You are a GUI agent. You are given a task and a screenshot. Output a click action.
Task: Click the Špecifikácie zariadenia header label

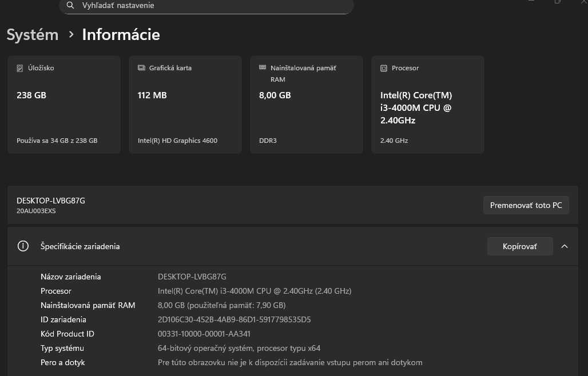[x=80, y=246]
